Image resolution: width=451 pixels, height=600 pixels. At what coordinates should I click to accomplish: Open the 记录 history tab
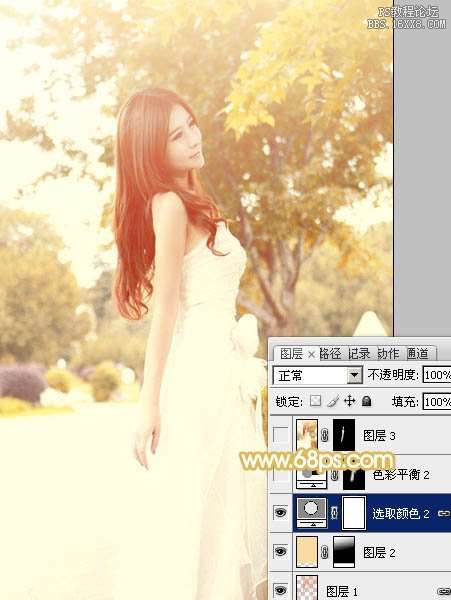(x=359, y=354)
